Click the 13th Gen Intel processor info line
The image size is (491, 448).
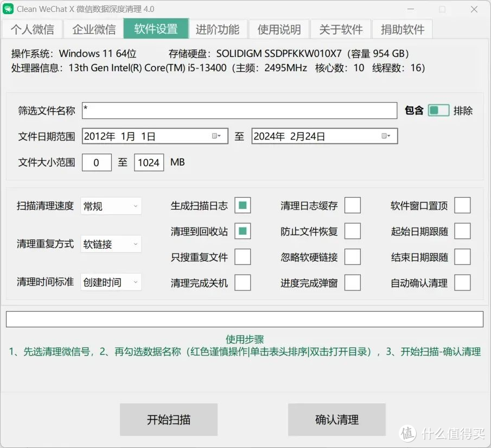[218, 68]
